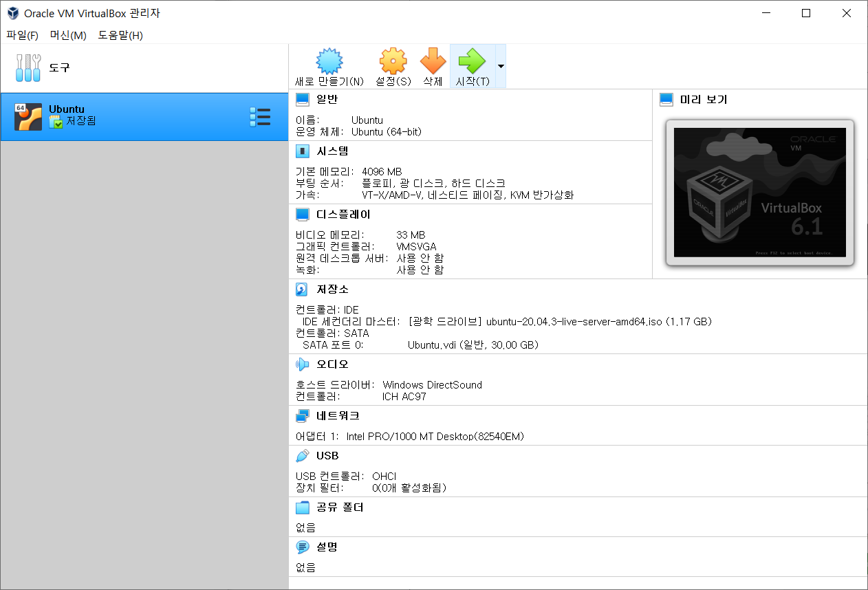The height and width of the screenshot is (590, 868).
Task: Click the 설명 speech bubble icon
Action: click(x=303, y=547)
